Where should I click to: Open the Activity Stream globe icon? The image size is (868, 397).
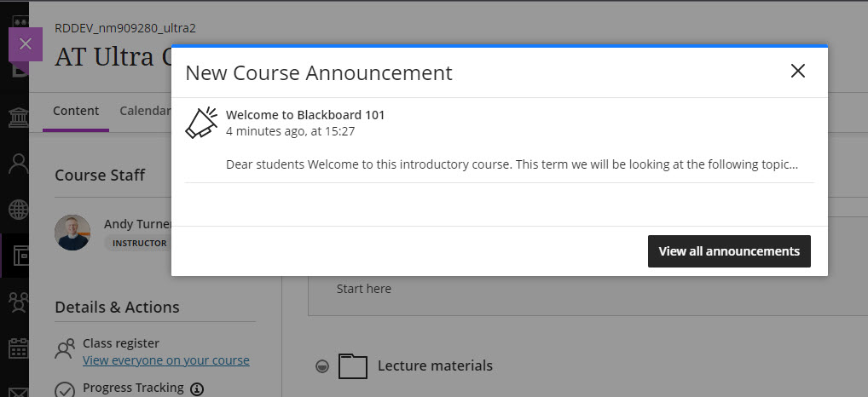tap(16, 210)
